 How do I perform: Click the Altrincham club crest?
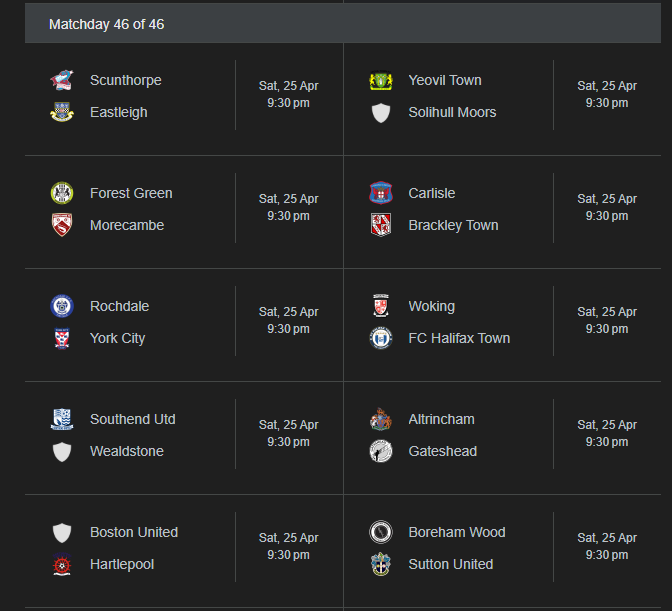click(x=381, y=419)
